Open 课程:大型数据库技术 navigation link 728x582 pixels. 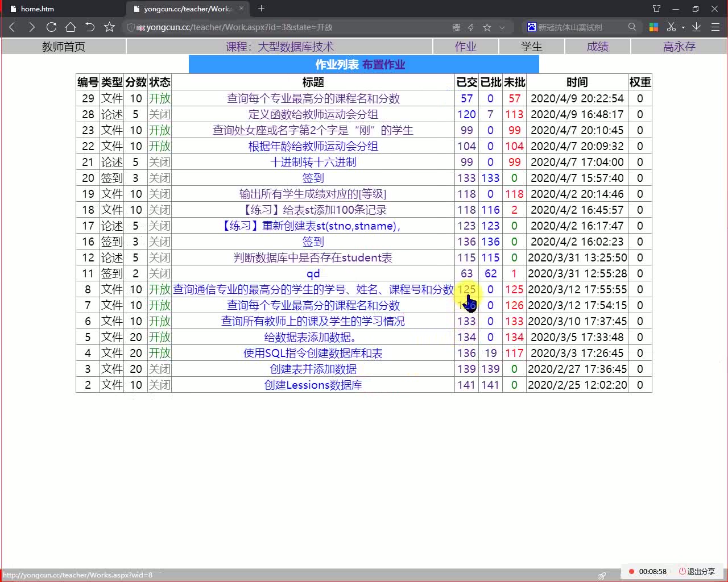pos(280,47)
